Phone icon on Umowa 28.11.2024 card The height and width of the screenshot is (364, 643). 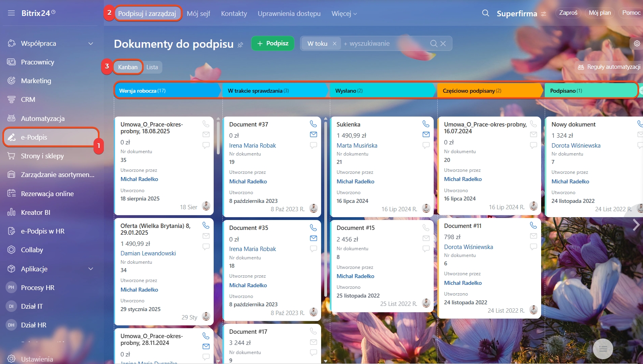click(206, 336)
